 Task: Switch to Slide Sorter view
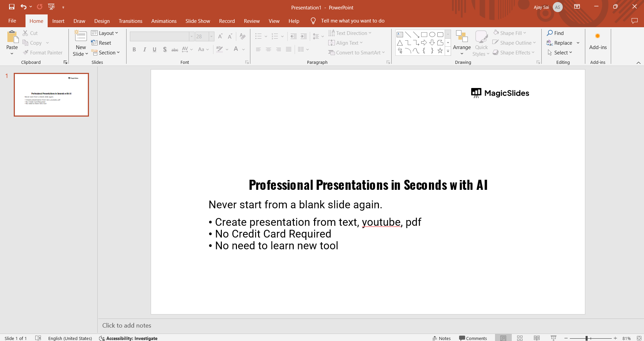pyautogui.click(x=520, y=338)
